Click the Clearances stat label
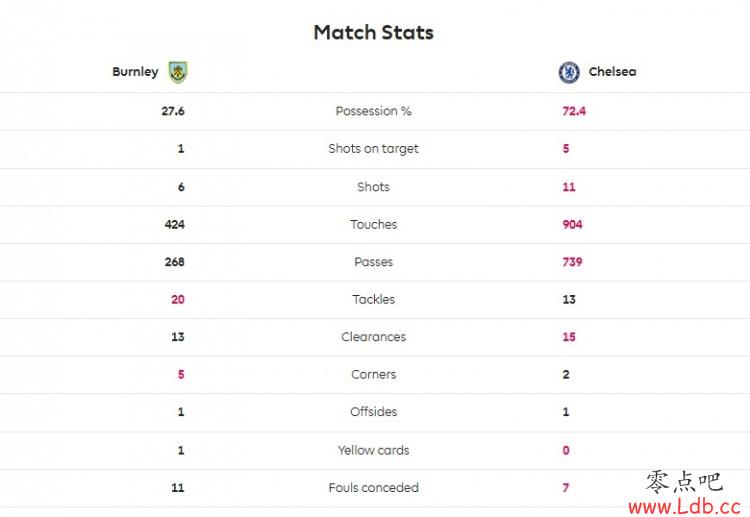Viewport: 750px width, 517px height. (374, 337)
